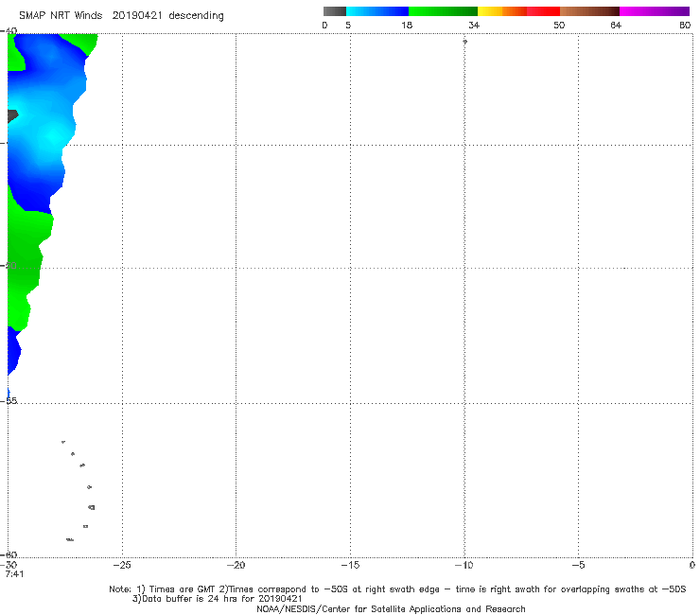Click the "-25" longitude axis label
The image size is (700, 615).
coord(122,565)
